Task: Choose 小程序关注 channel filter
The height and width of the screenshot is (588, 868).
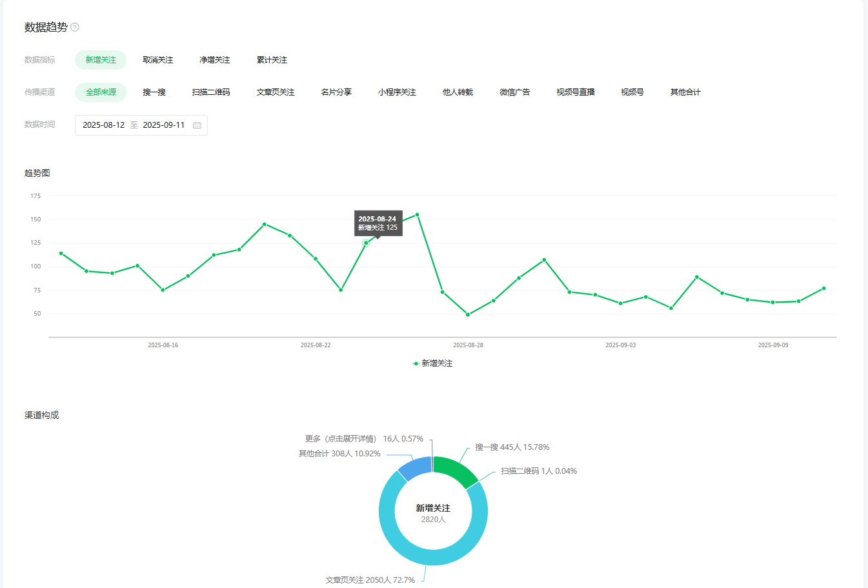Action: click(397, 92)
